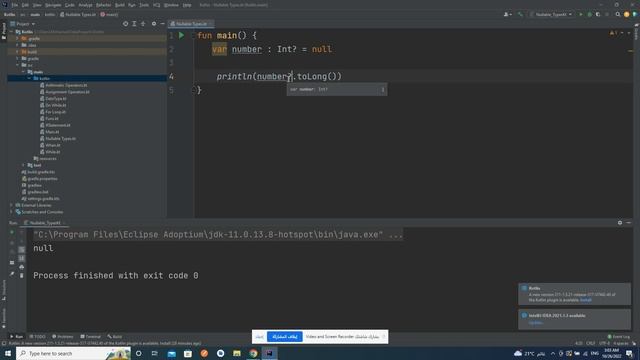The width and height of the screenshot is (640, 360).
Task: Open the Navigate menu
Action: [x=53, y=5]
